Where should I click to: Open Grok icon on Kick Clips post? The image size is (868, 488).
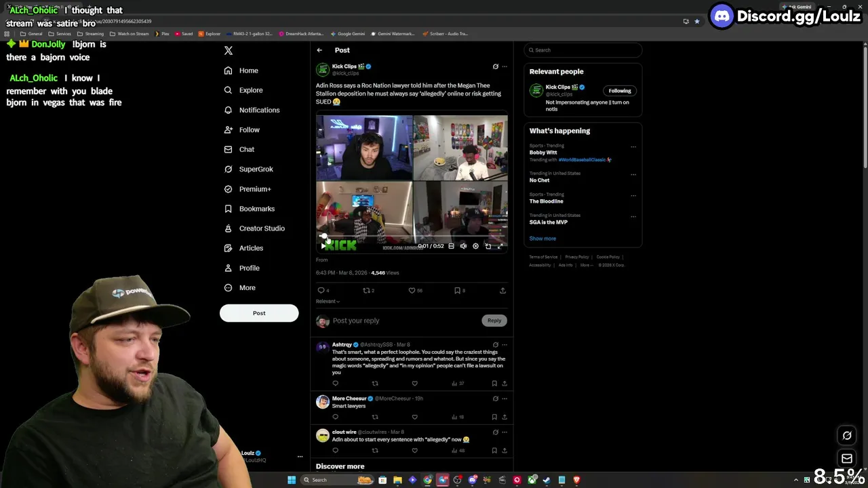pos(495,66)
